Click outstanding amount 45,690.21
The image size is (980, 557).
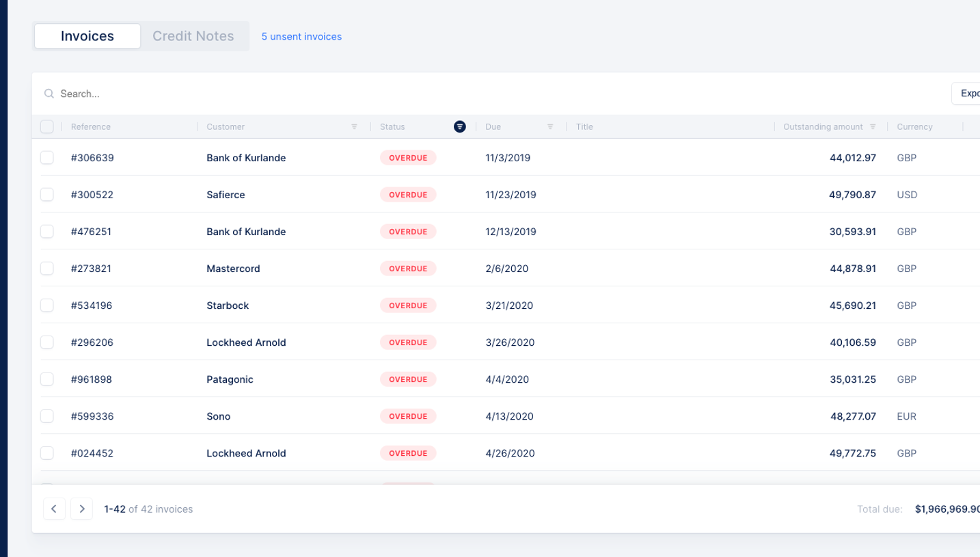(853, 305)
